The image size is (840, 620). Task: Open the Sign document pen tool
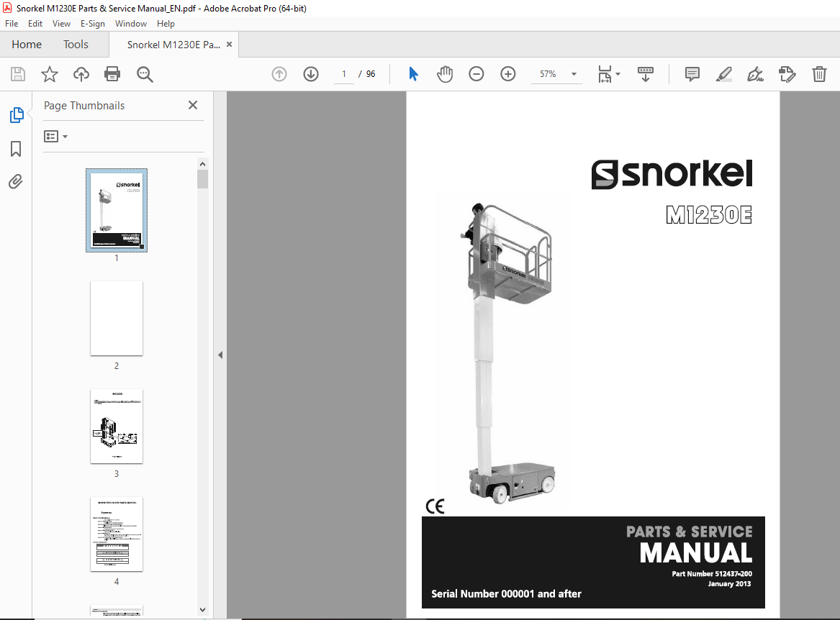point(755,74)
